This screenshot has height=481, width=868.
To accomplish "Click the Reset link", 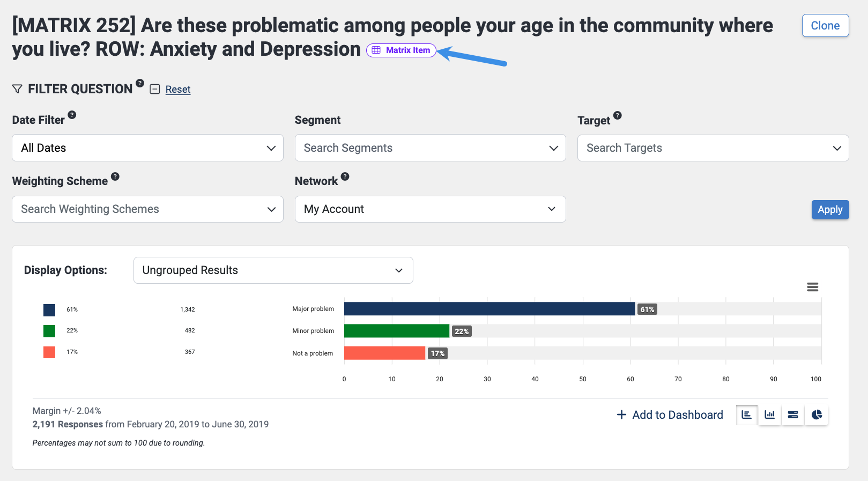I will (x=178, y=90).
